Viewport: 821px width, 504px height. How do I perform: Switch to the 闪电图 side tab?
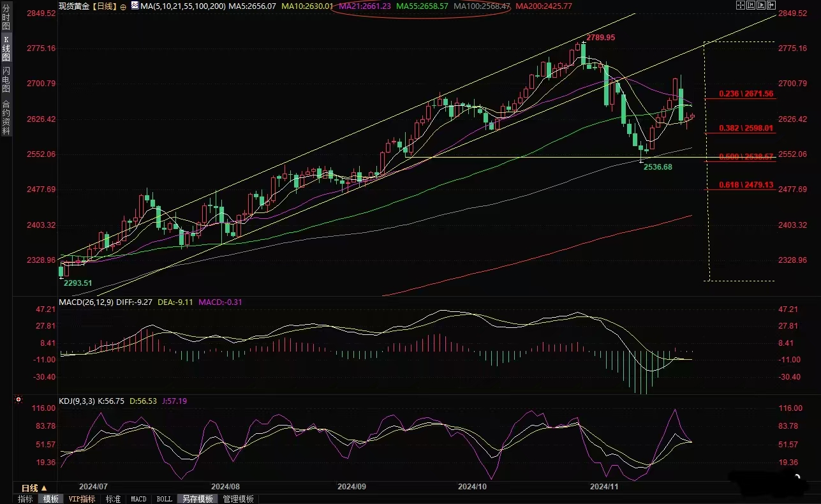tap(6, 80)
